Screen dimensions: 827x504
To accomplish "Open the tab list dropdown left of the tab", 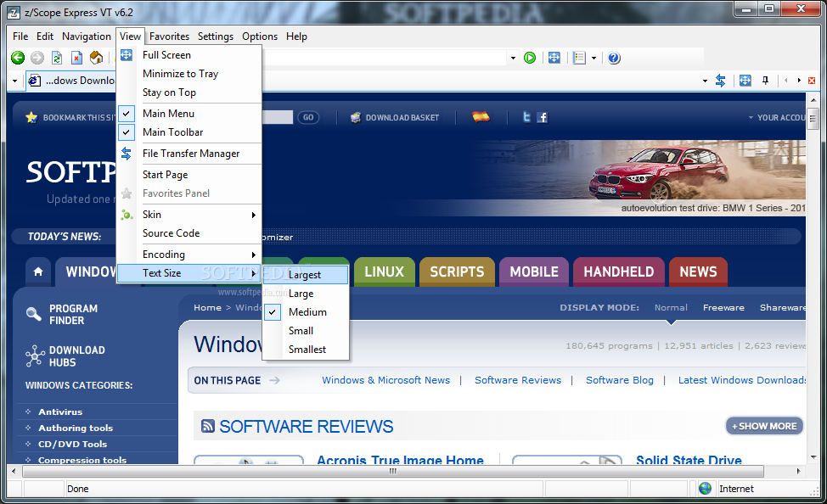I will point(14,81).
